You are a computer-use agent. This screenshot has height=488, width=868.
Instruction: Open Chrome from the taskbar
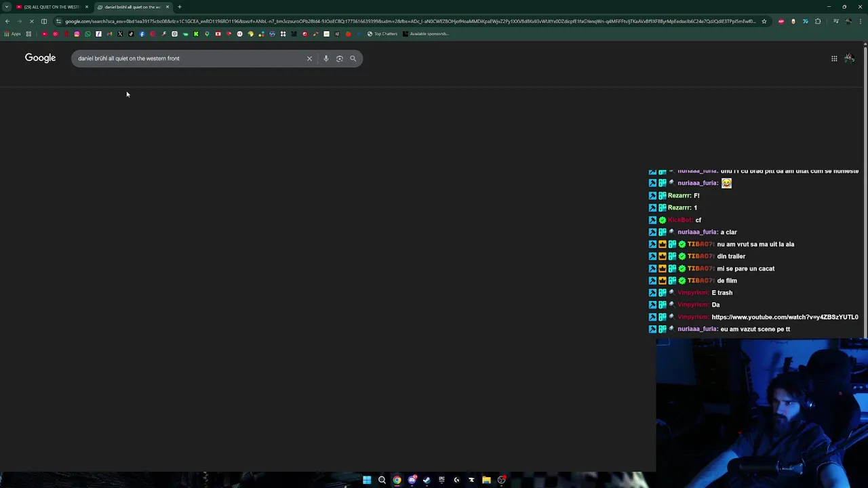397,480
